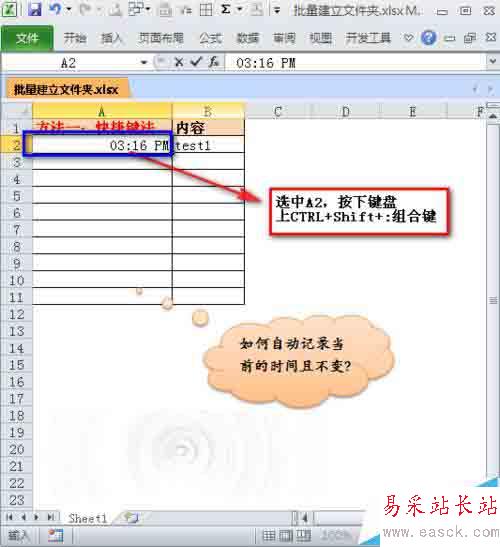Click the Select All corner button
Viewport: 500px width, 547px height.
(x=16, y=111)
